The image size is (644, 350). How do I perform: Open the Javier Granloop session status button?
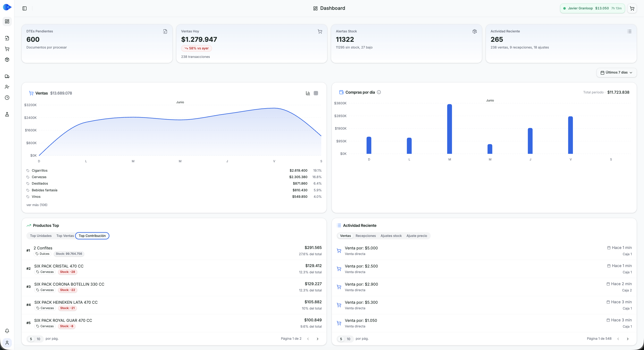[x=592, y=8]
